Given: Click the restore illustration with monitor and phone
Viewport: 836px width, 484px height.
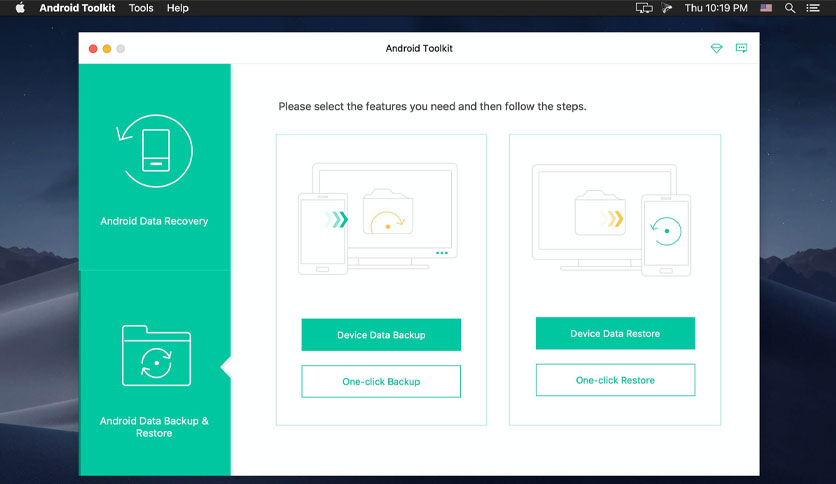Looking at the screenshot, I should point(612,220).
